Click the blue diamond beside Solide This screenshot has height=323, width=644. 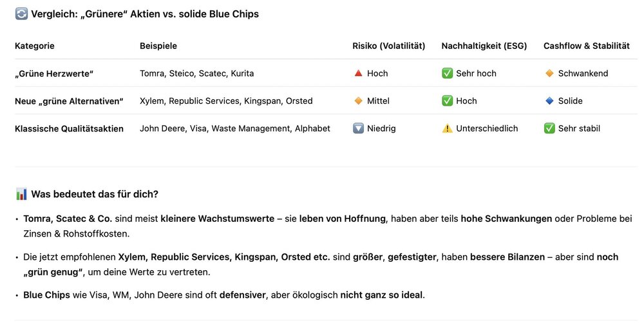click(x=549, y=101)
